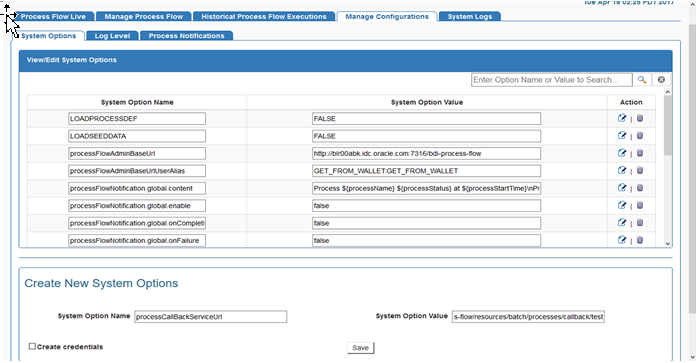Click the LOADPROCESSDEF value field showing FALSE
696x363 pixels.
pyautogui.click(x=426, y=118)
